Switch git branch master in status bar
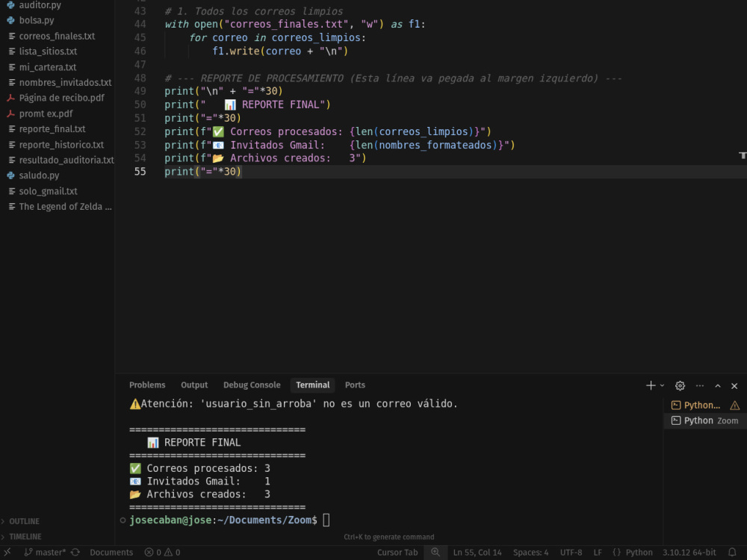Viewport: 747px width, 560px height. pyautogui.click(x=46, y=553)
